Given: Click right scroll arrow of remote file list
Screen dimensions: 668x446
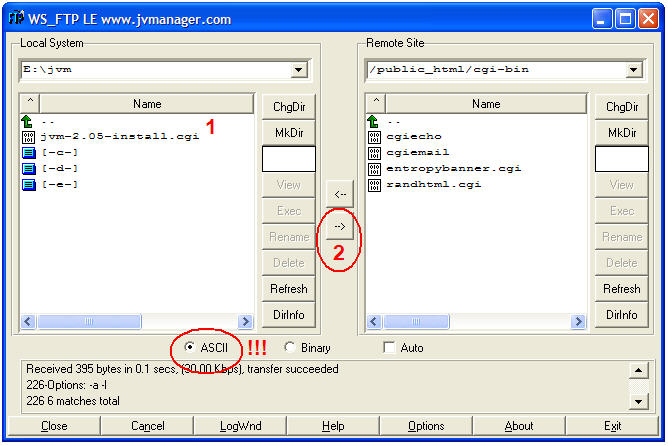Looking at the screenshot, I should click(578, 321).
